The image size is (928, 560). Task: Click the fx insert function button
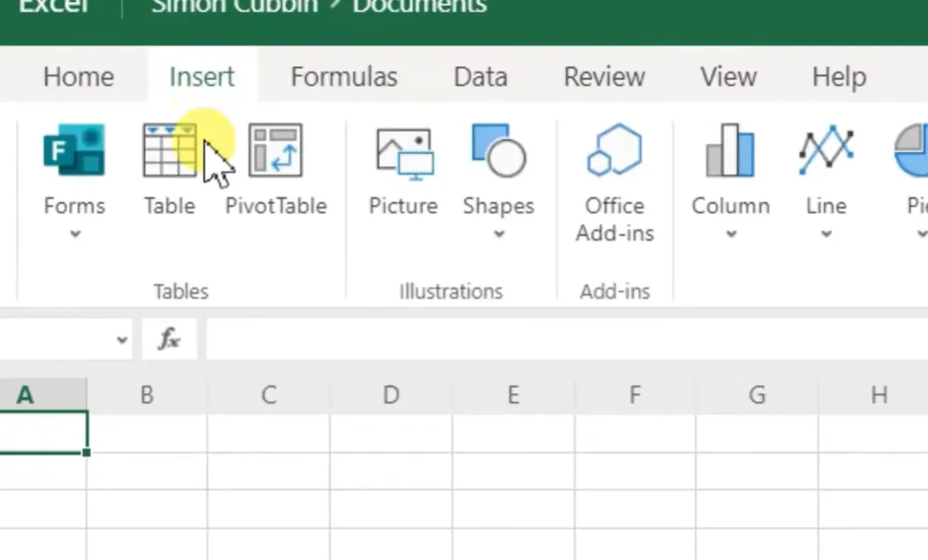169,340
